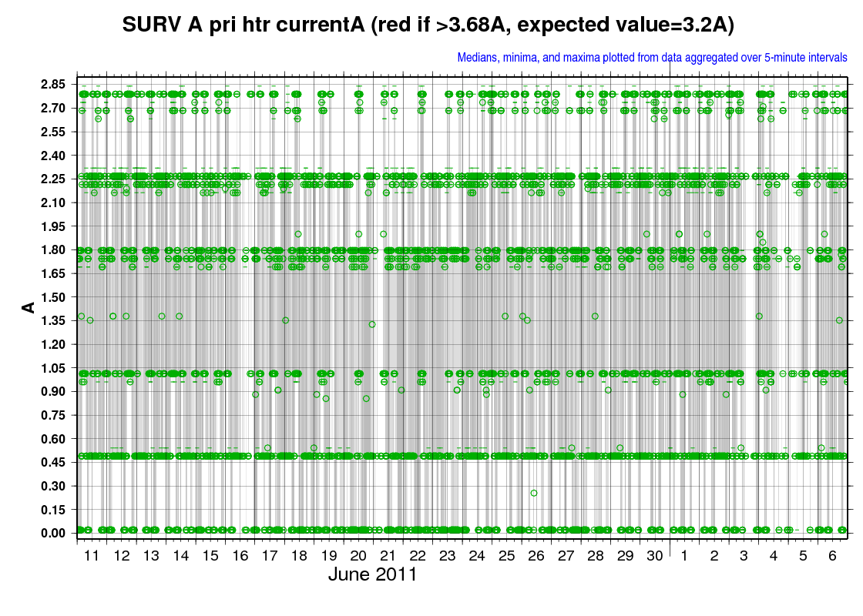Click x-axis date label 23
This screenshot has width=863, height=616.
click(448, 556)
